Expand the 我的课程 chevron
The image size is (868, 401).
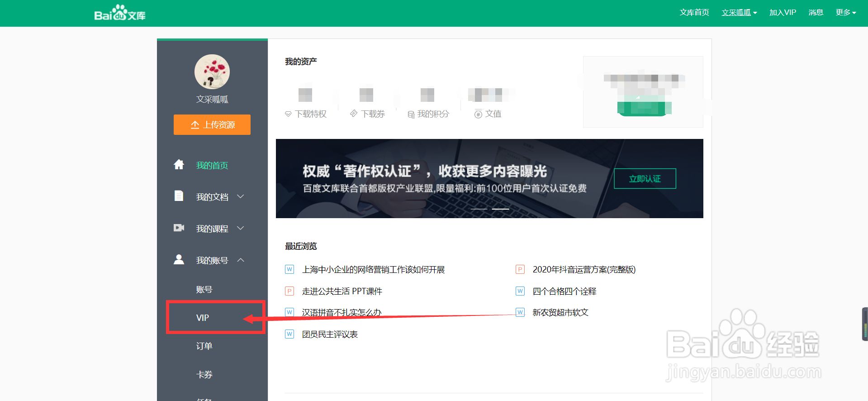(241, 228)
